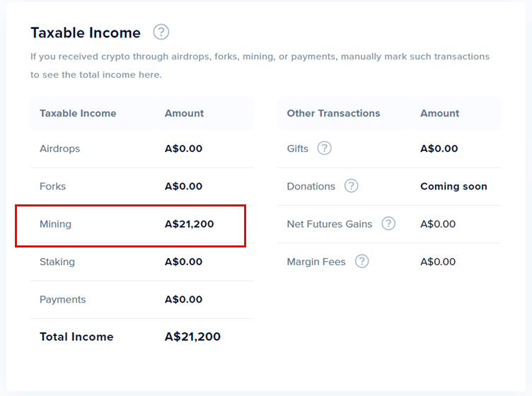Click the Airdrops row label

click(59, 148)
